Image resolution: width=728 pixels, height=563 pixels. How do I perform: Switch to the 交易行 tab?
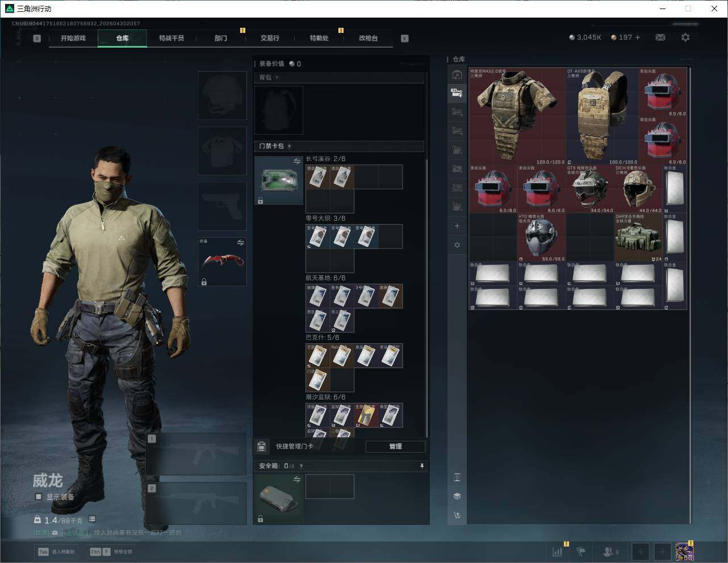pos(270,38)
